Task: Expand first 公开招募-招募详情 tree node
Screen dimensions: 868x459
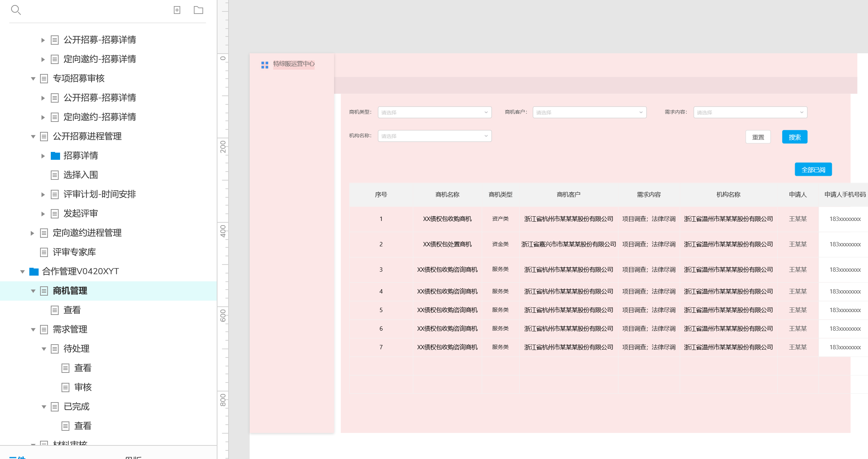Action: coord(43,40)
